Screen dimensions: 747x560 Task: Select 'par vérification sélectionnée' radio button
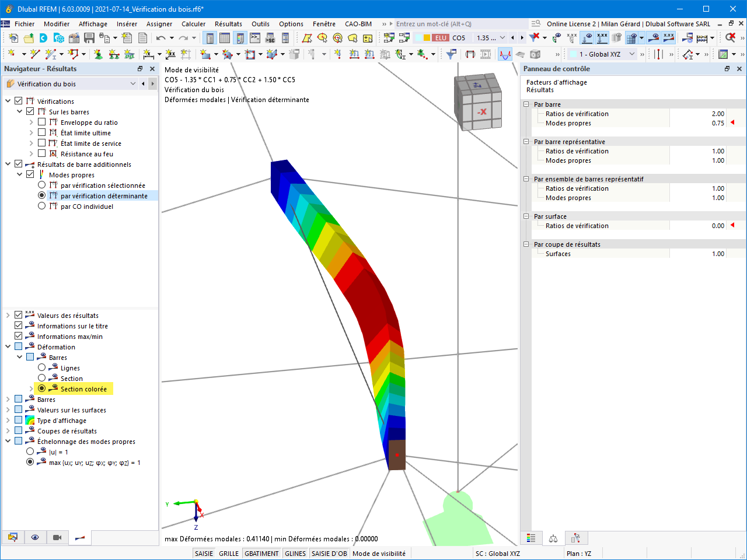coord(42,185)
